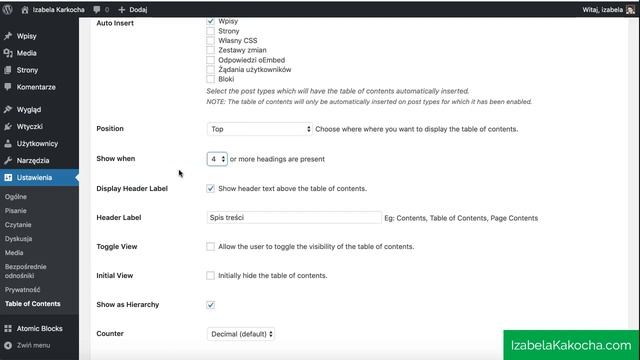
Task: Go to Dyskusja settings
Action: coord(18,239)
